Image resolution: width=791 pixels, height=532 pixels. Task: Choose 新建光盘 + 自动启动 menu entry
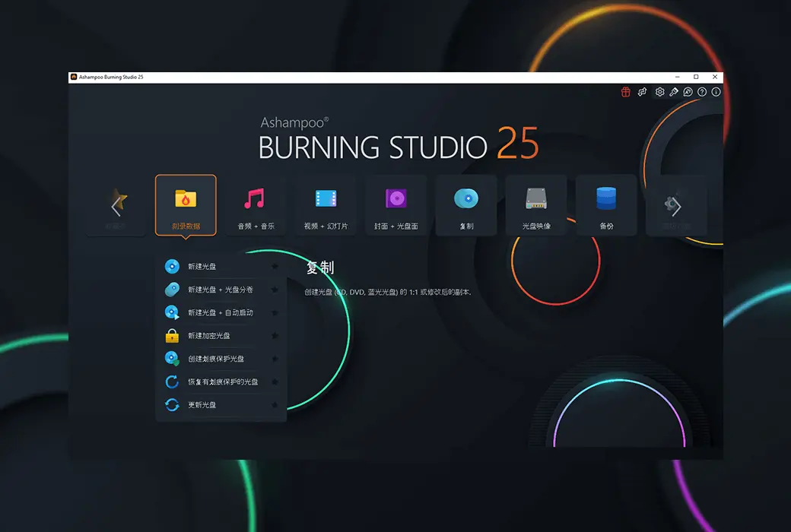click(x=221, y=312)
